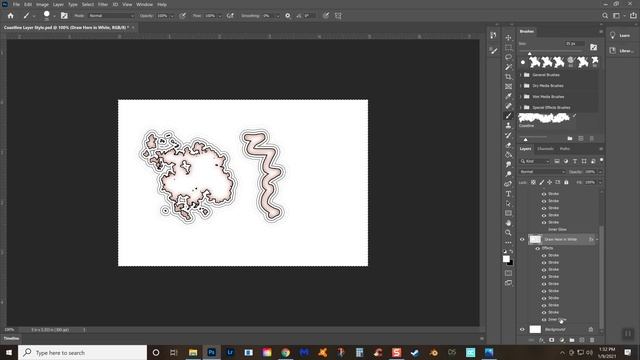Click brush size value field
The height and width of the screenshot is (360, 640).
click(x=574, y=44)
